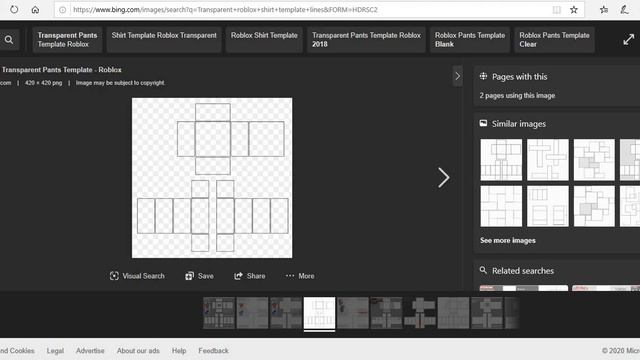Add page to favorites star icon
Viewport: 640px width, 360px height.
[x=574, y=10]
